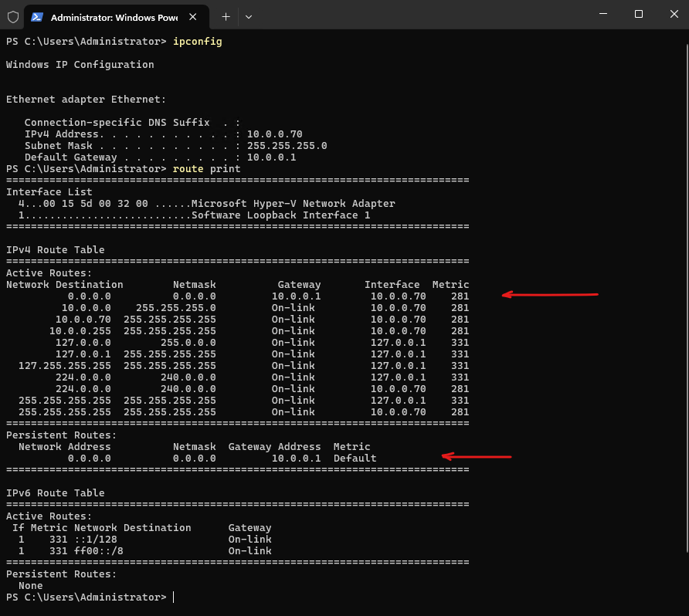This screenshot has height=616, width=689.
Task: Click the 'Connection-specific DNS Suffix' line
Action: pyautogui.click(x=132, y=123)
